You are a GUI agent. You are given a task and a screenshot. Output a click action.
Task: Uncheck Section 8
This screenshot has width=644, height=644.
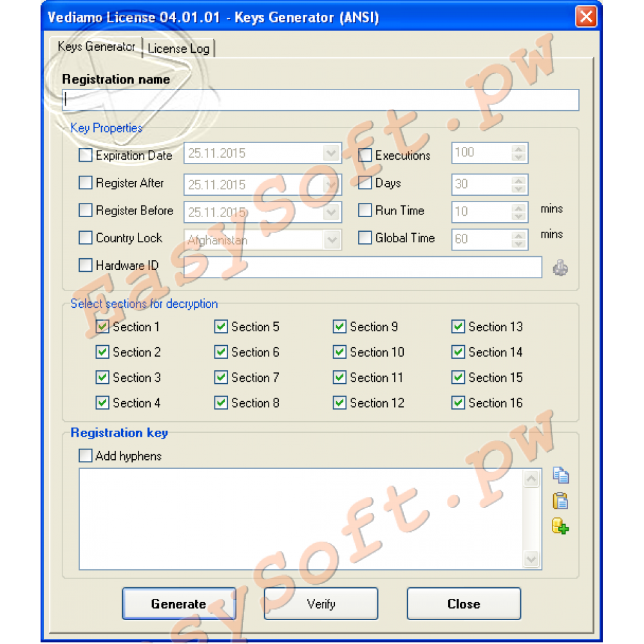(x=221, y=403)
